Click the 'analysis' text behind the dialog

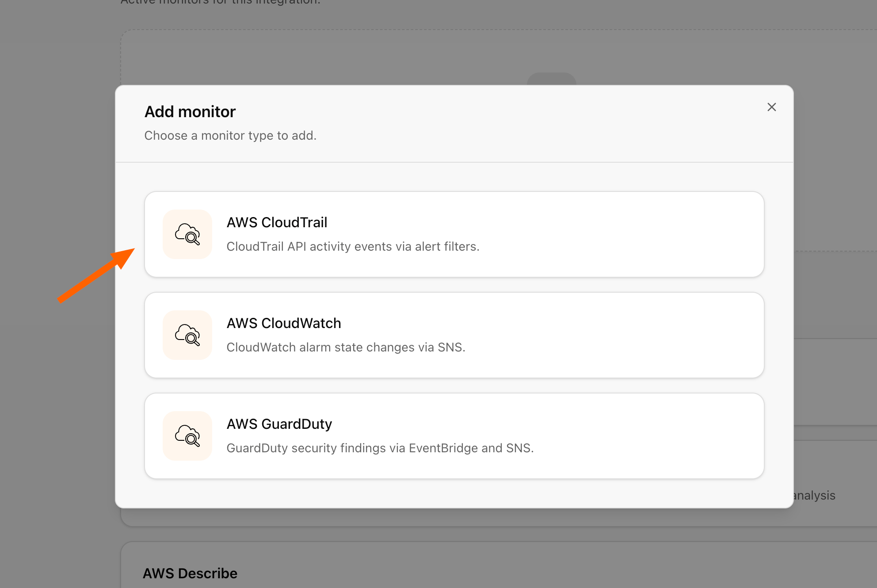coord(815,495)
